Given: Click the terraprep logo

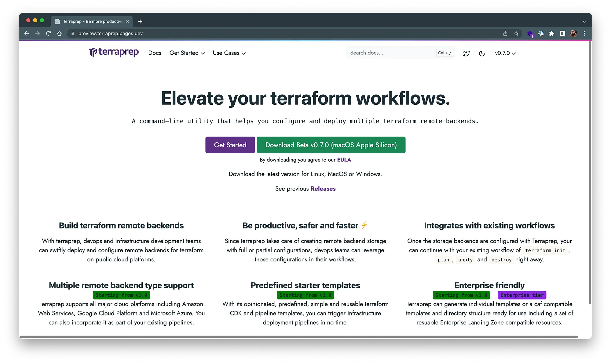Looking at the screenshot, I should [114, 52].
